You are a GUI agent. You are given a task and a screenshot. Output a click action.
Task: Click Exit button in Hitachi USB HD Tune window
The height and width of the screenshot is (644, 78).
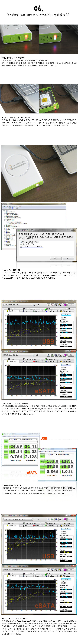71,519
